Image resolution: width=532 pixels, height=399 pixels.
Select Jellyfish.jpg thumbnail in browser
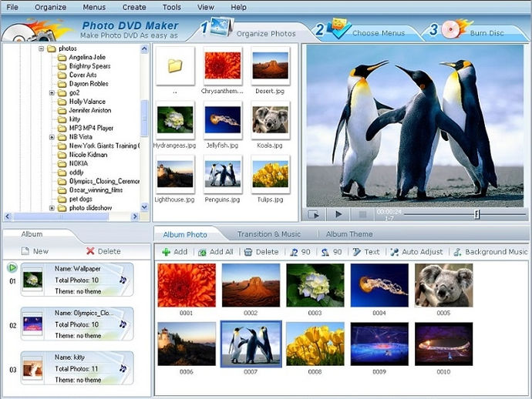click(x=223, y=119)
